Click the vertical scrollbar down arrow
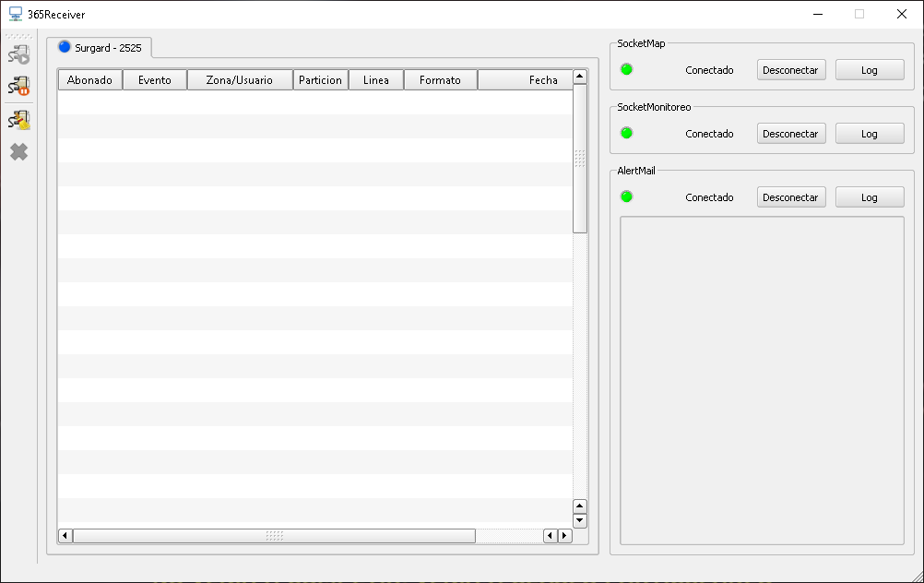924x583 pixels. [580, 521]
